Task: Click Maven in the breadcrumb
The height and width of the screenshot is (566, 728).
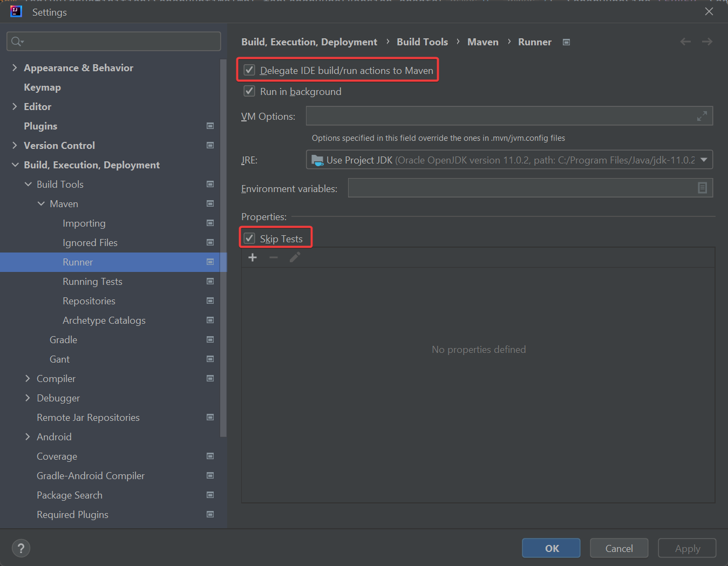Action: [x=483, y=42]
